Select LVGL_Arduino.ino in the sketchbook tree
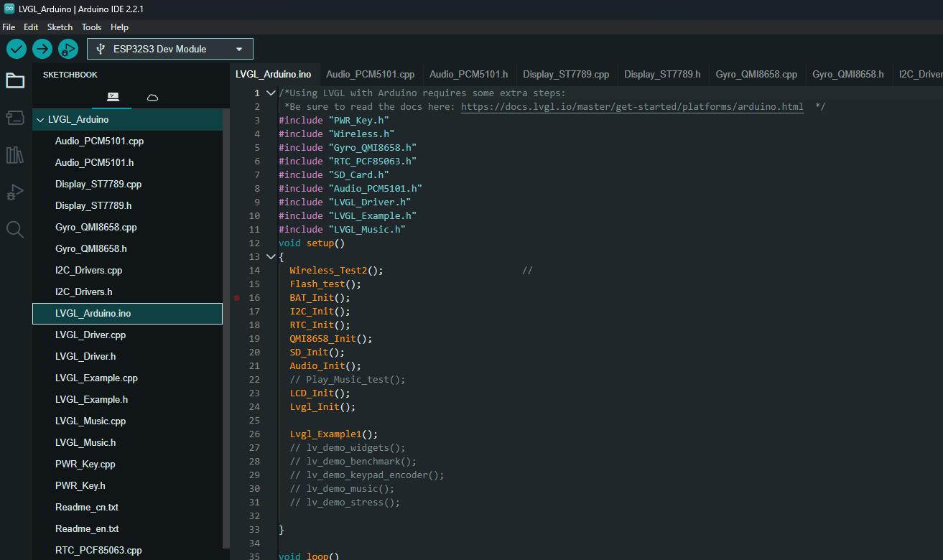This screenshot has width=943, height=560. click(x=127, y=314)
